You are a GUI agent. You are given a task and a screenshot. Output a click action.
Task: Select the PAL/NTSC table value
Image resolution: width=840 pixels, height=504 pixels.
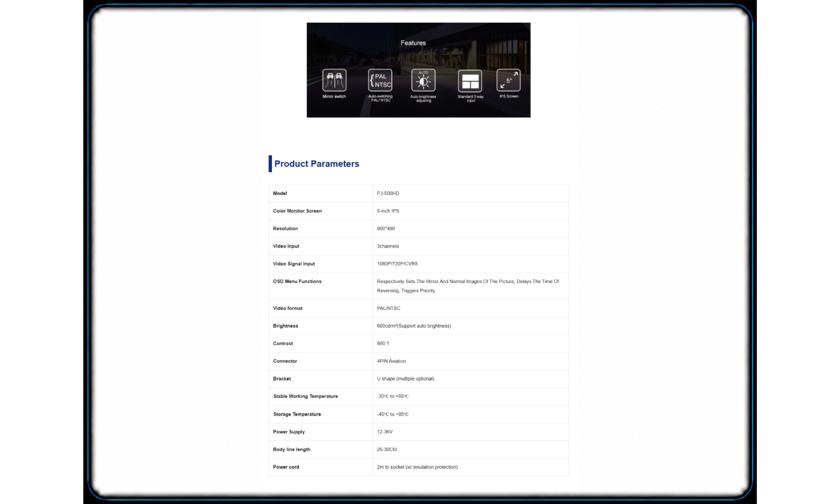[x=388, y=308]
